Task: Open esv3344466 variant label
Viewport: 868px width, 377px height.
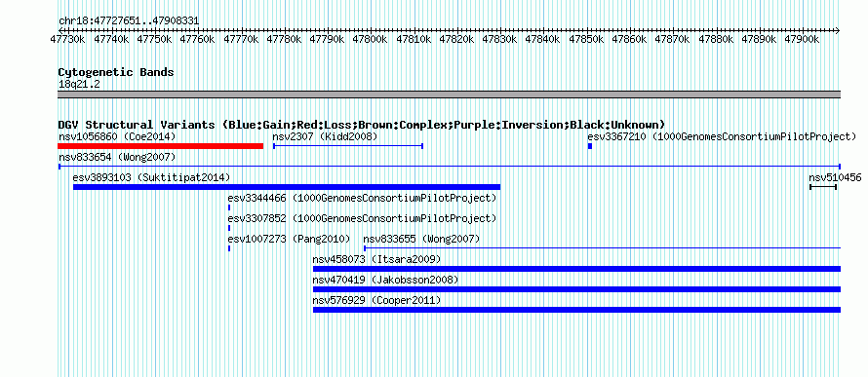Action: [x=363, y=198]
